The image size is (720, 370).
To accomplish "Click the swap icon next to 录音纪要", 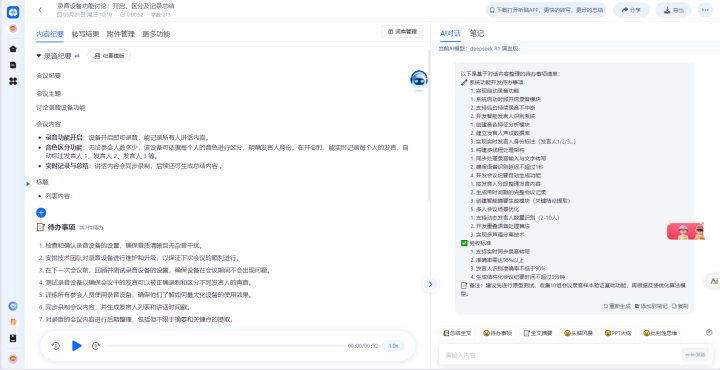I will coord(77,56).
